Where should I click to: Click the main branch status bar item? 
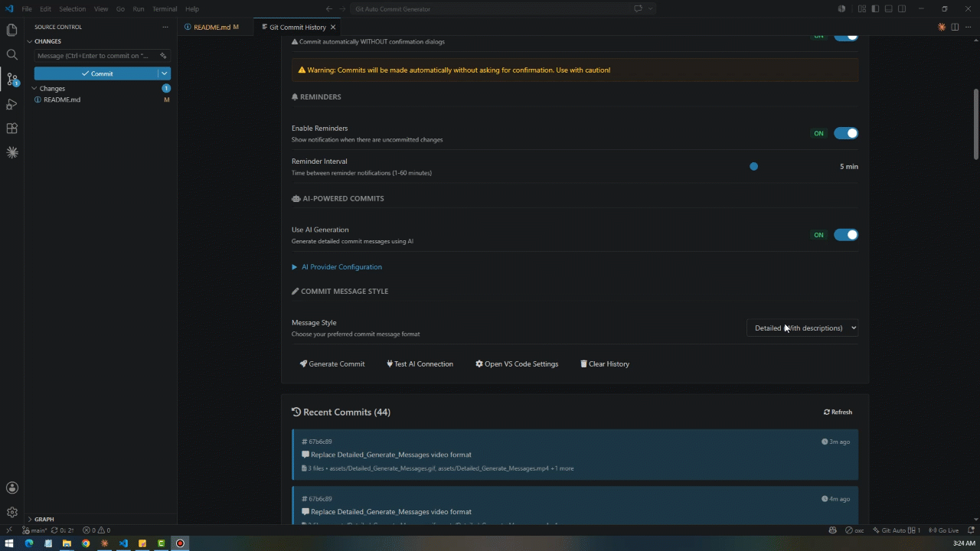pyautogui.click(x=34, y=530)
